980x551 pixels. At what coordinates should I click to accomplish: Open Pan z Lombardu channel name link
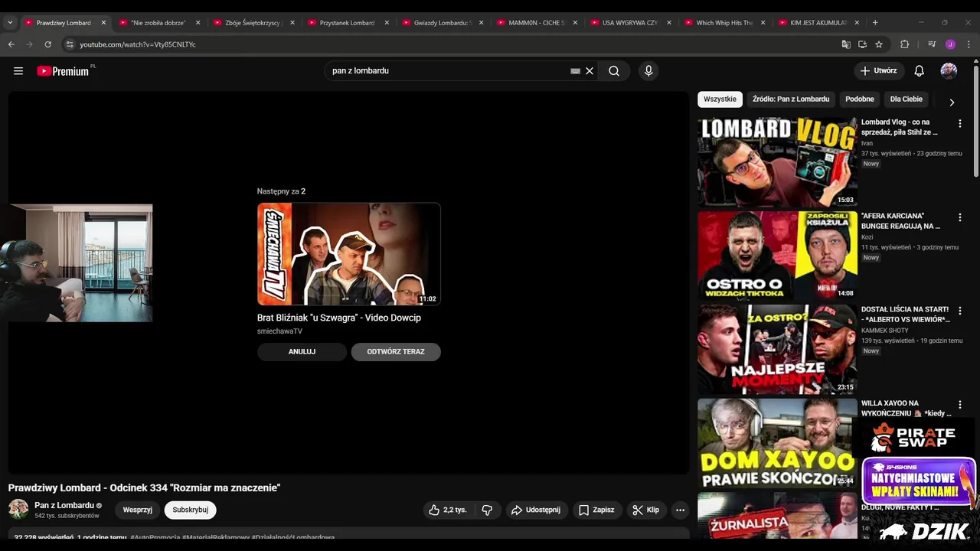(x=64, y=505)
